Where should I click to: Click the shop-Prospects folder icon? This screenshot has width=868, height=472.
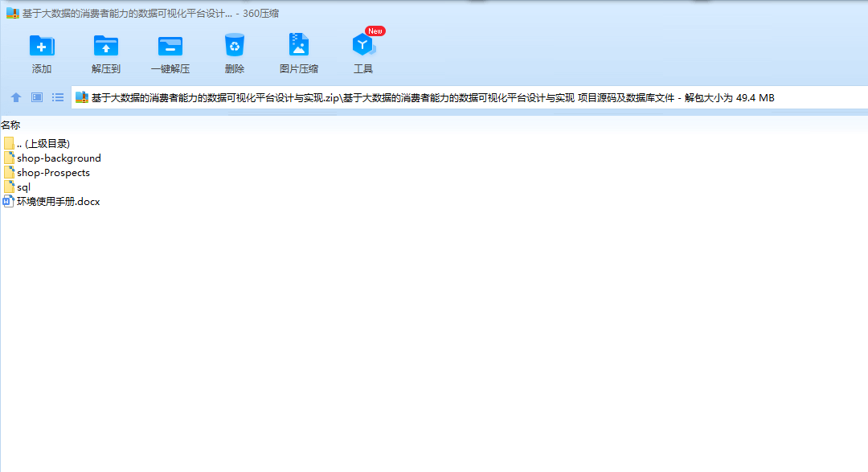9,172
